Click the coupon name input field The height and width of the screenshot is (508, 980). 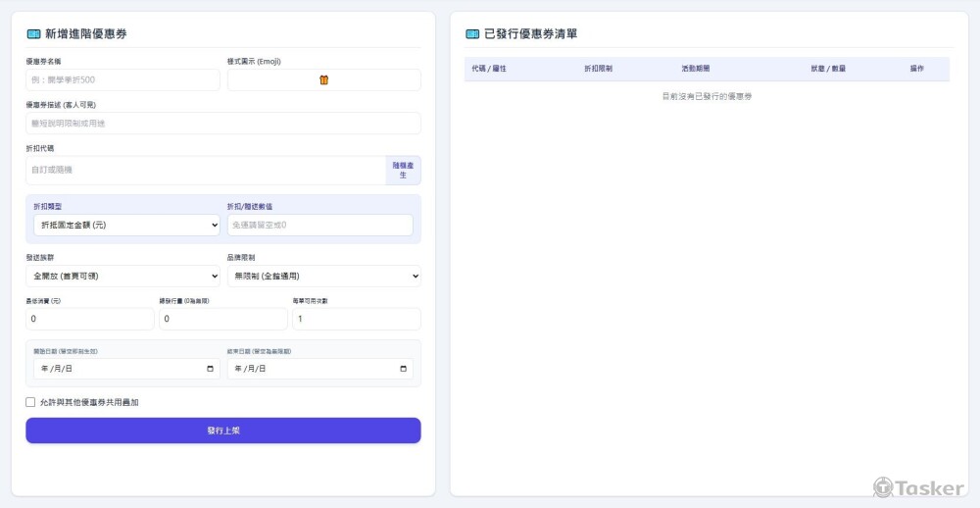(122, 80)
